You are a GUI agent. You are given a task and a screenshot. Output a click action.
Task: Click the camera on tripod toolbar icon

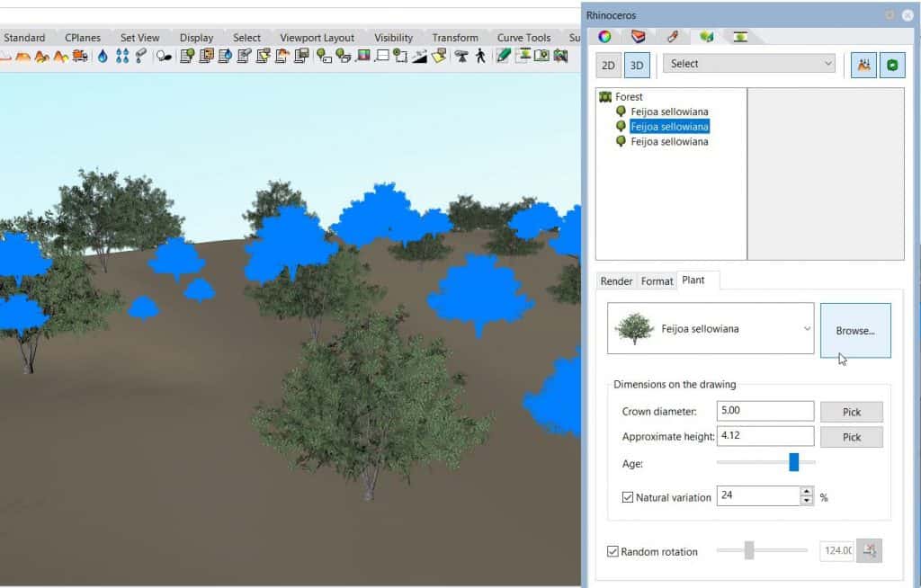pos(461,56)
